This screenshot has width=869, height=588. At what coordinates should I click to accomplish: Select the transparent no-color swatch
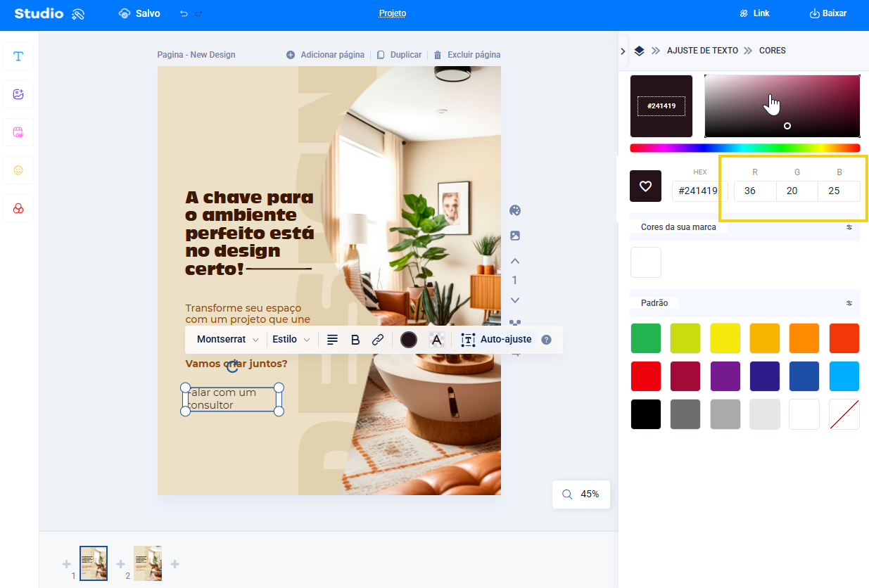[844, 414]
